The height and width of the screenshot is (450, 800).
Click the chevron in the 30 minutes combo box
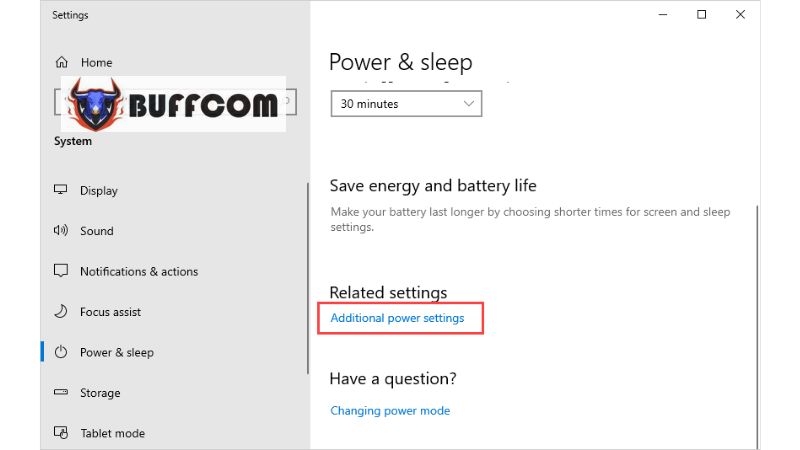coord(469,104)
